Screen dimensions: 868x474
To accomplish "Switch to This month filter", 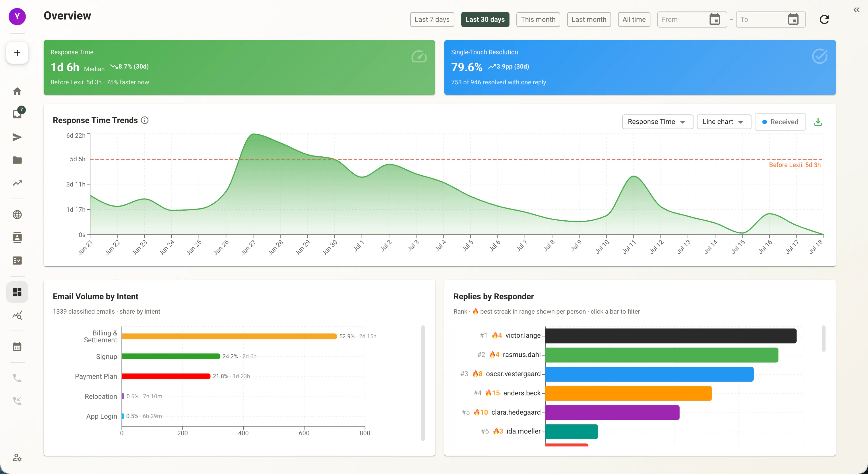I will pyautogui.click(x=538, y=20).
